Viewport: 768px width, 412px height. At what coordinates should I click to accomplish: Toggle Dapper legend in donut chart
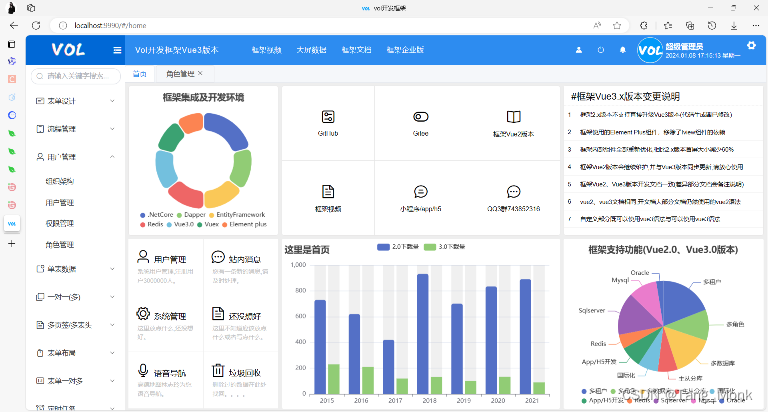point(191,215)
